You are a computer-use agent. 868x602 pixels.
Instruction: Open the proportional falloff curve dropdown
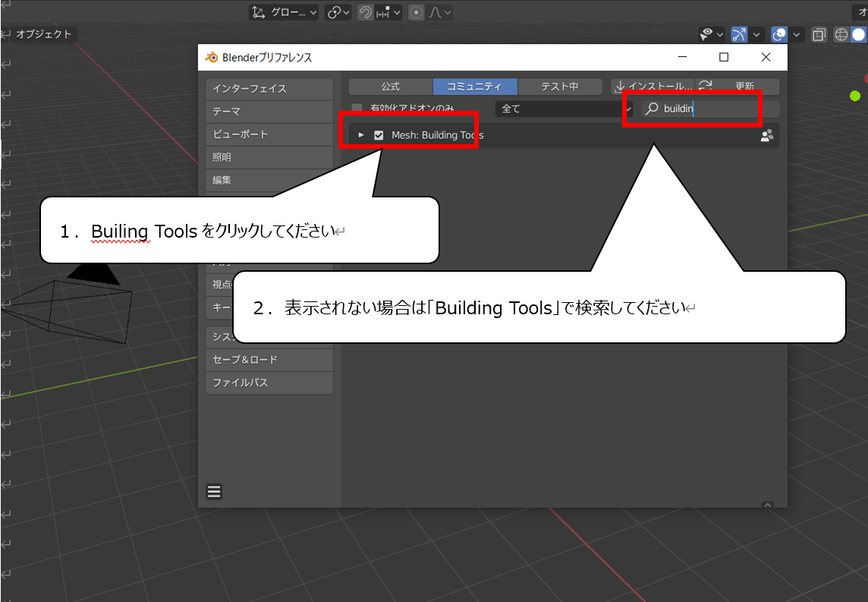(439, 12)
